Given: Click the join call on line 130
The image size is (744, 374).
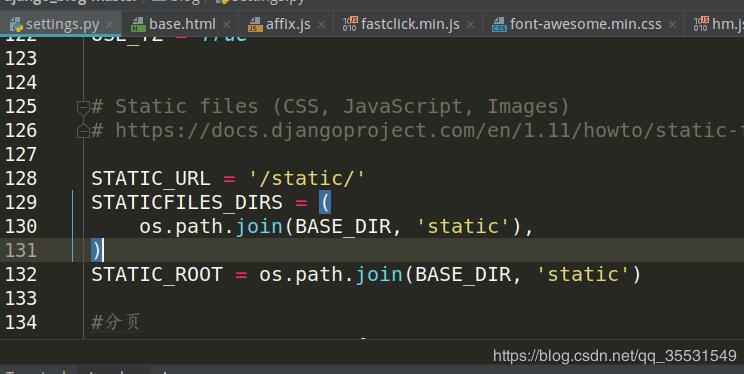Looking at the screenshot, I should [259, 226].
